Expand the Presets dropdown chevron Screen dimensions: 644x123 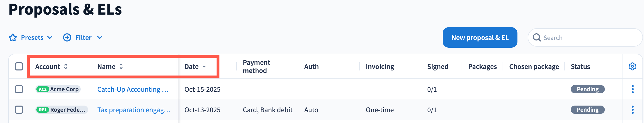50,38
